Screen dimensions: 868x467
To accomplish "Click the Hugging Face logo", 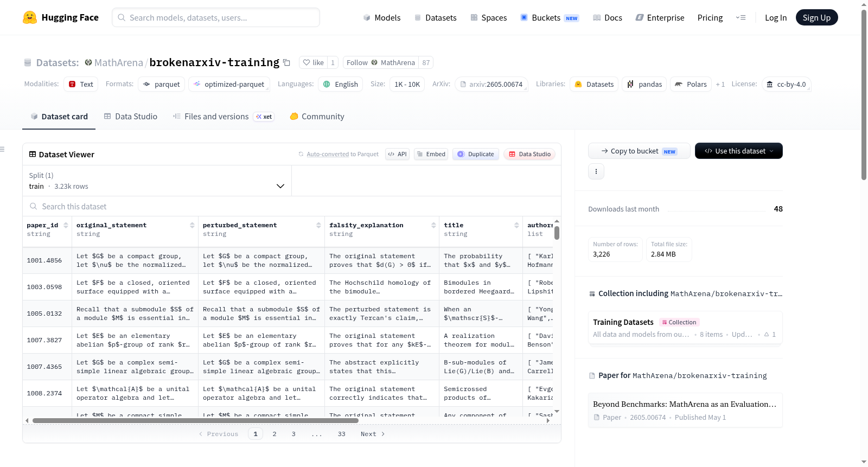I will click(x=61, y=17).
